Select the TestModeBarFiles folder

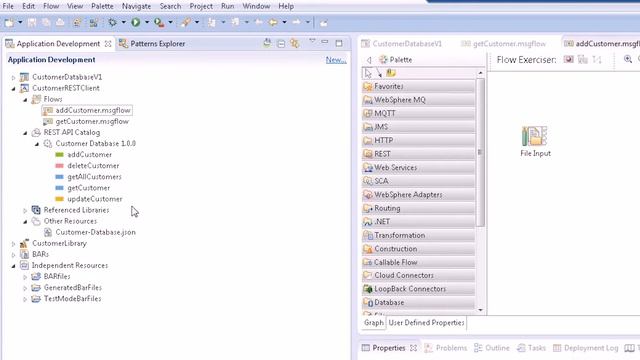[x=67, y=299]
